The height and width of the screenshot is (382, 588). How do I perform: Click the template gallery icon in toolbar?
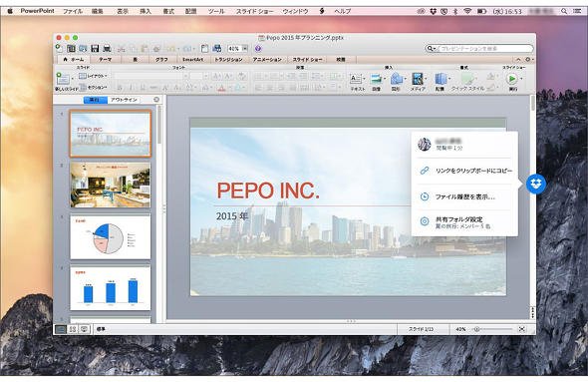point(71,49)
